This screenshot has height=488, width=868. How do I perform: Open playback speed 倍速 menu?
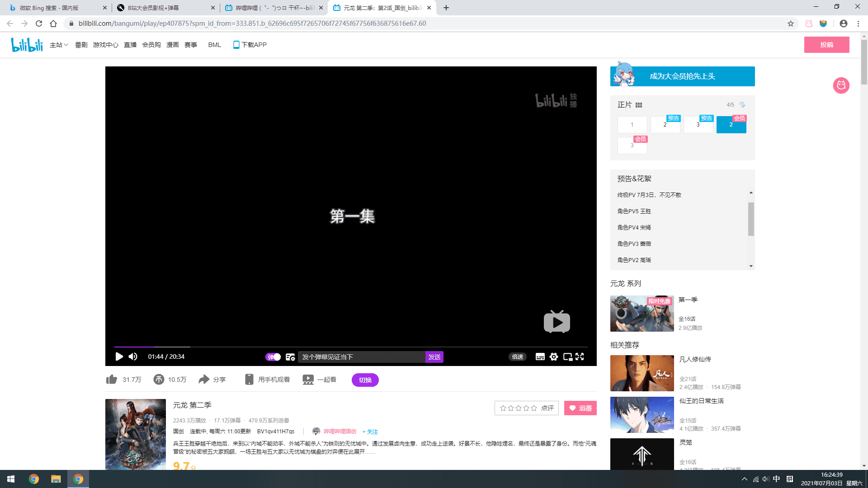point(518,357)
